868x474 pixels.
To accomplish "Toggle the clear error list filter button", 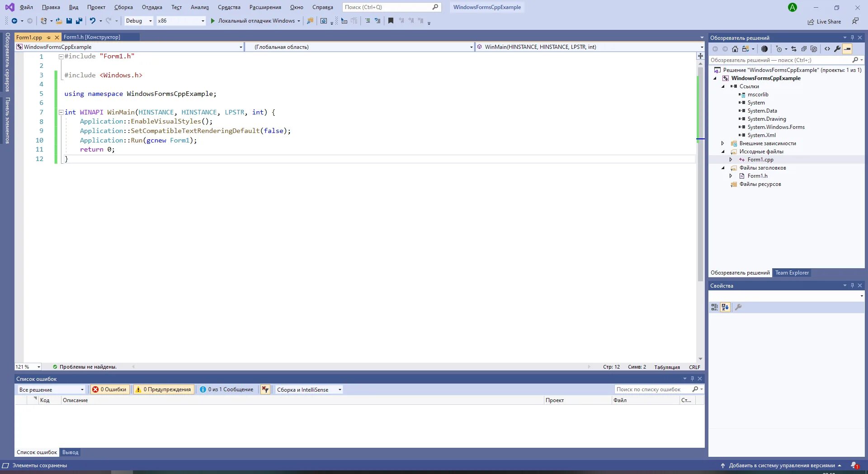I will [x=265, y=389].
